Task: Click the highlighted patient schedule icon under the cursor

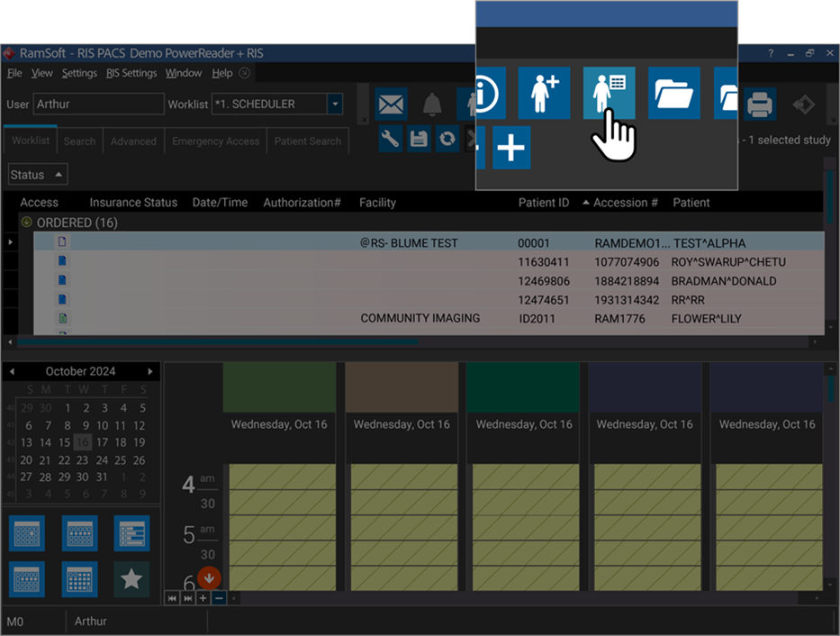Action: 609,94
